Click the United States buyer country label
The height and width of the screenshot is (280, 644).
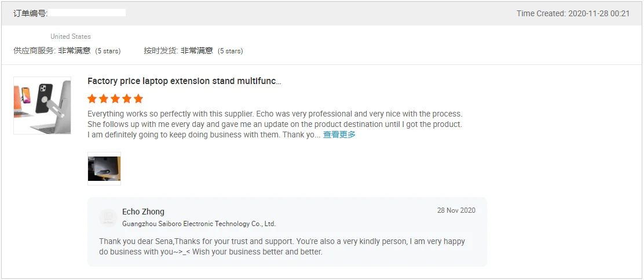(71, 37)
